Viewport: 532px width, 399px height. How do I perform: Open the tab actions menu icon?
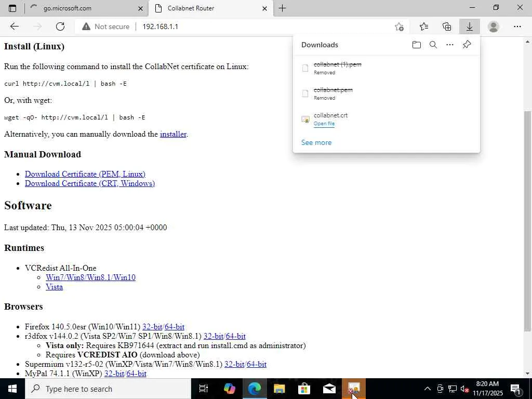pyautogui.click(x=12, y=8)
